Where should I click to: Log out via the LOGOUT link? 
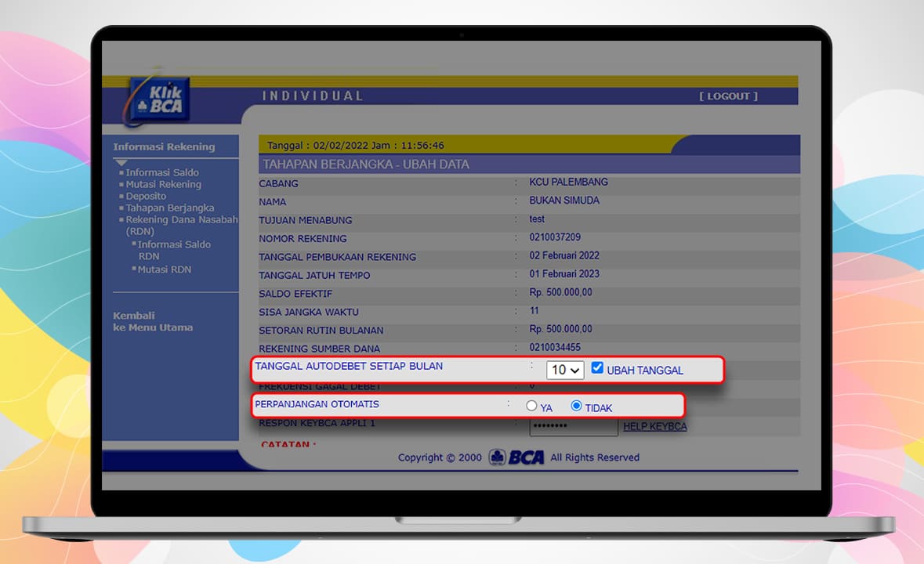coord(728,96)
